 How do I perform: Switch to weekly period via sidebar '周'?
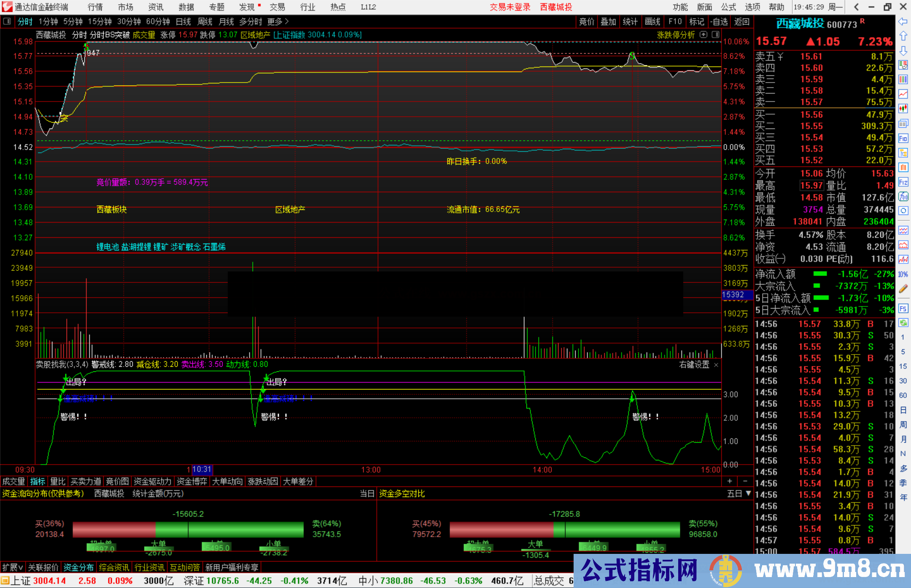click(903, 424)
